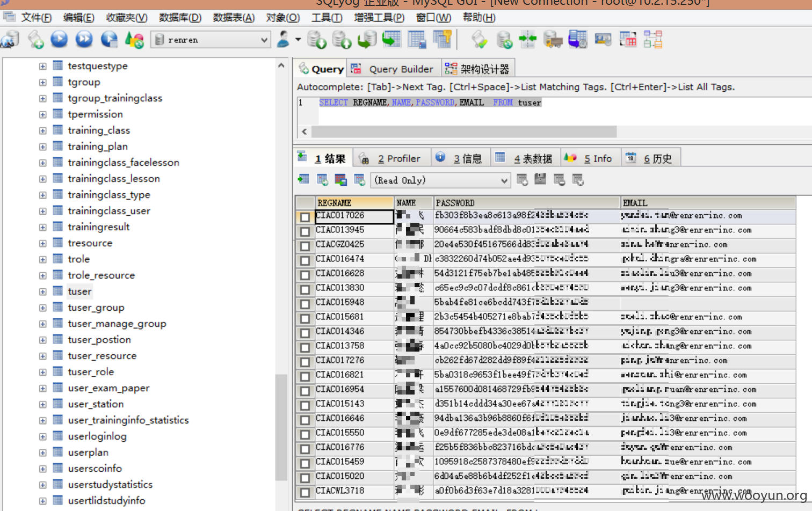Viewport: 812px width, 511px height.
Task: Open the user manager dropdown arrow
Action: pyautogui.click(x=298, y=40)
